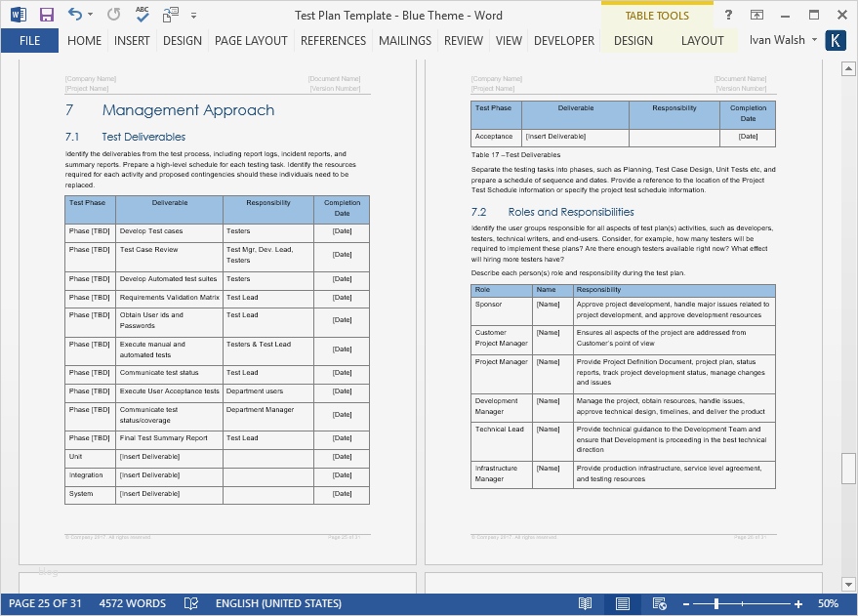Open the Table Tools LAYOUT tab

pyautogui.click(x=702, y=40)
